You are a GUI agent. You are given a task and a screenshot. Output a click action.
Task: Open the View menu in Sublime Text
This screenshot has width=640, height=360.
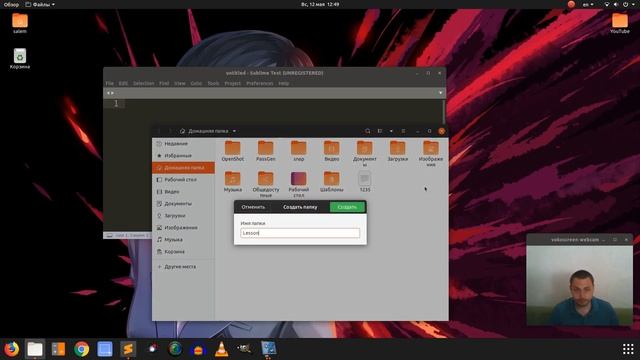click(x=180, y=83)
